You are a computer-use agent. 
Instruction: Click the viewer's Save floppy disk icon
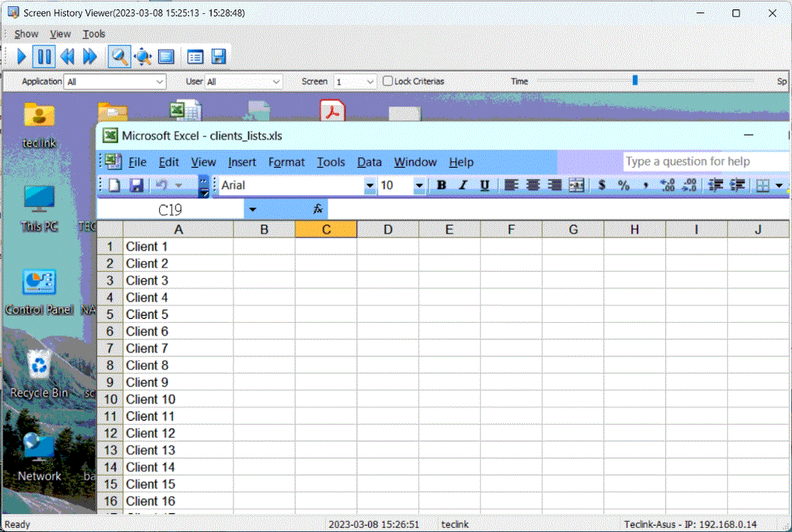(x=219, y=56)
